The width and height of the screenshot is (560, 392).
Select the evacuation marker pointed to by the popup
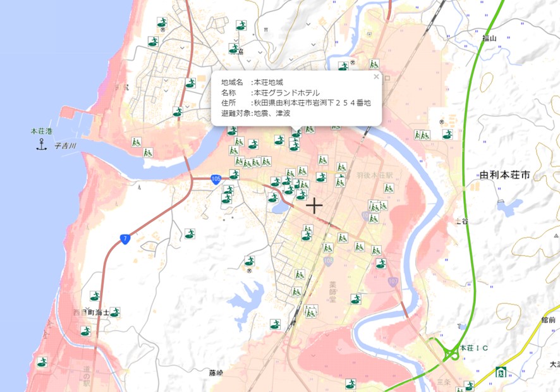[x=296, y=135]
